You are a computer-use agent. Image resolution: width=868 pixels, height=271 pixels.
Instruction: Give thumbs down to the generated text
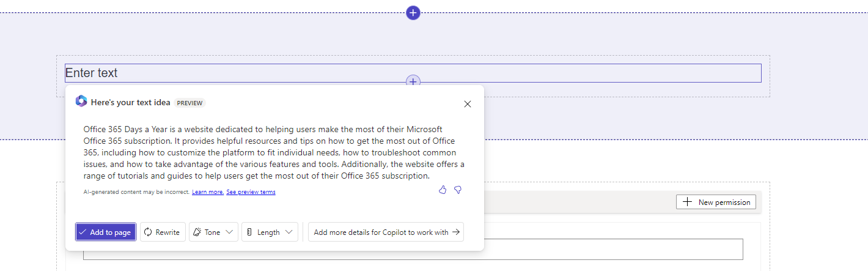pos(458,190)
